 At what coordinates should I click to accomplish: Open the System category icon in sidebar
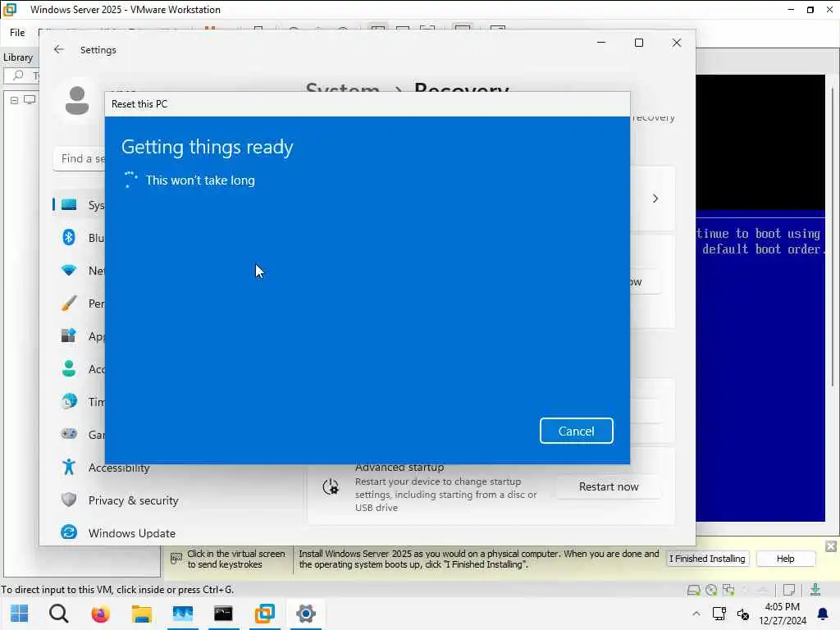click(x=69, y=204)
